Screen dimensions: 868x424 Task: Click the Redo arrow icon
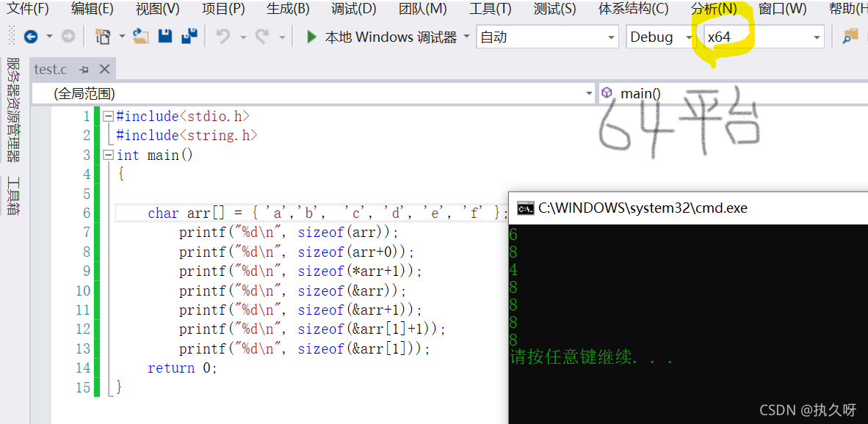click(x=262, y=37)
